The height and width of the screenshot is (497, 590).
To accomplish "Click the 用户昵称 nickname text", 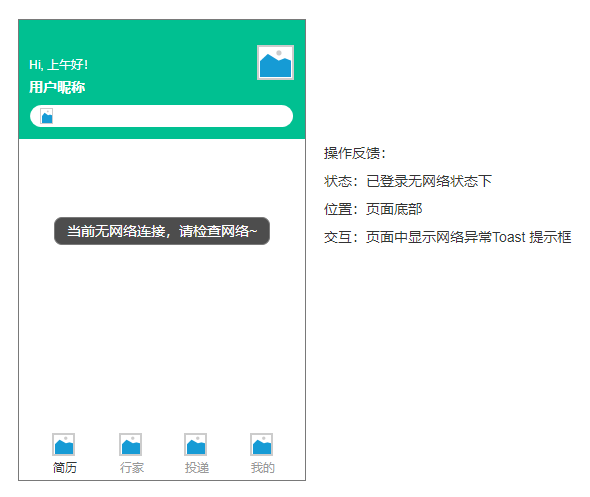I will point(57,87).
